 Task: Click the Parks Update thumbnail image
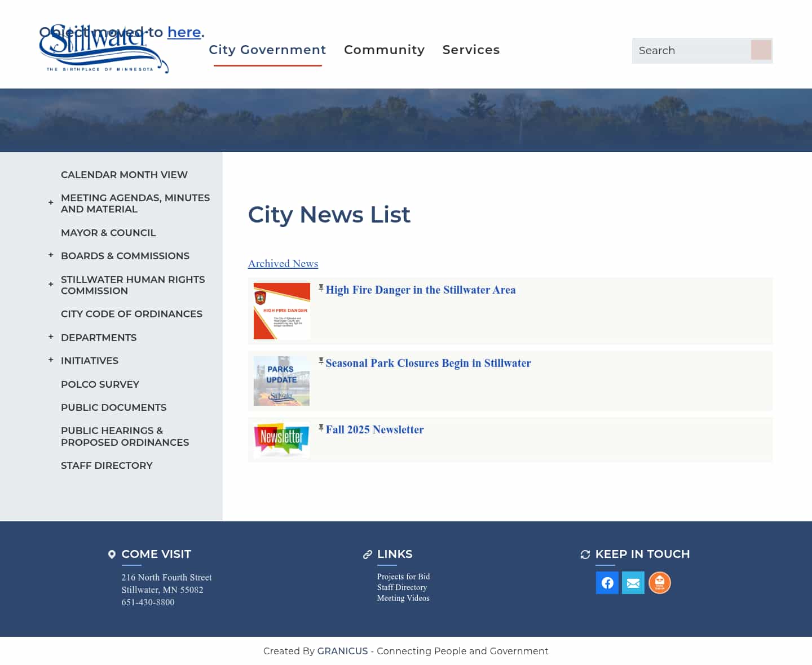point(281,380)
